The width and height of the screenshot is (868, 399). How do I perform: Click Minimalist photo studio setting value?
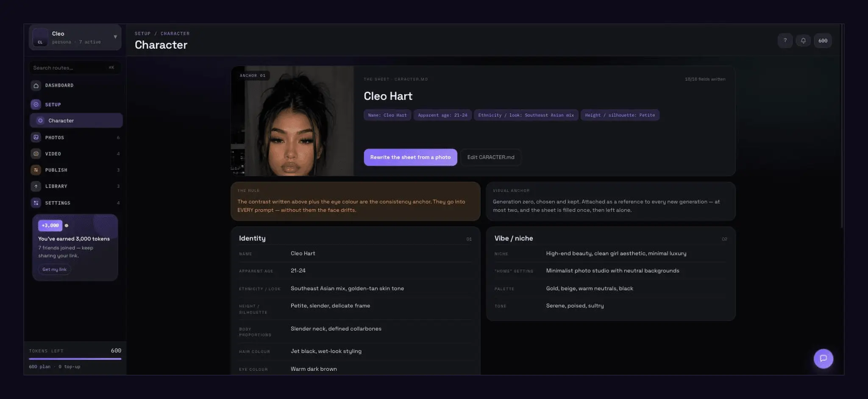[x=612, y=271]
